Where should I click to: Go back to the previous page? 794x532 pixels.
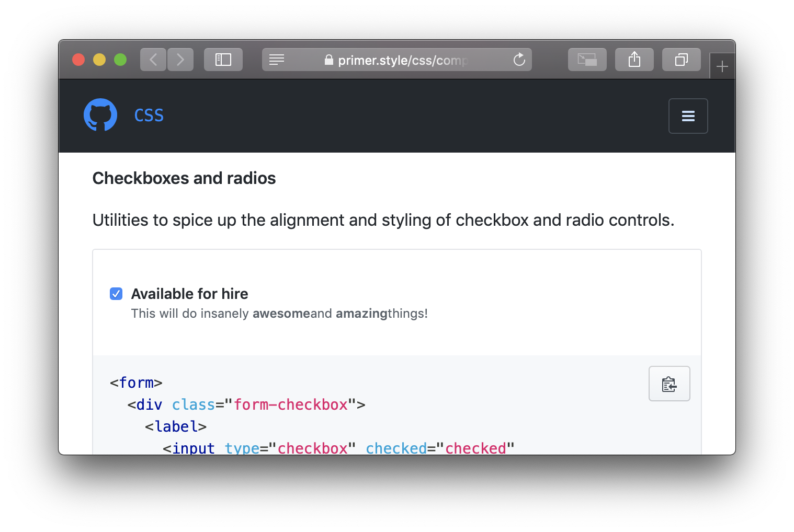click(x=153, y=59)
